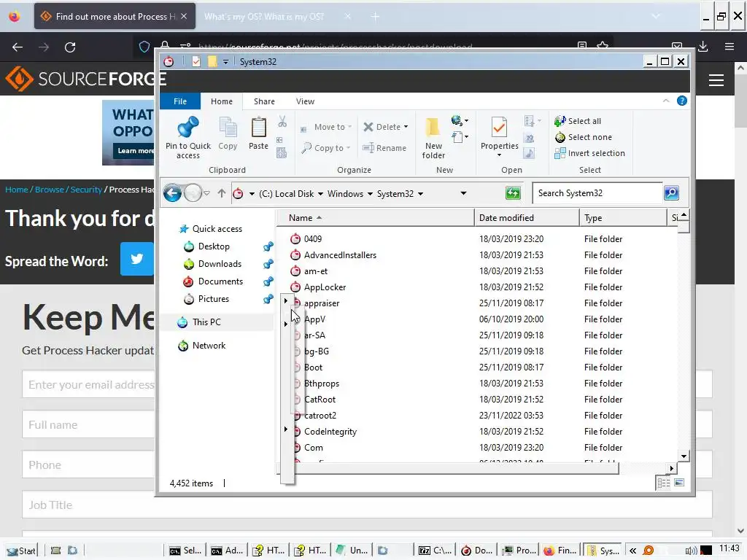Click the volume icon in tray
The image size is (747, 560).
(690, 551)
